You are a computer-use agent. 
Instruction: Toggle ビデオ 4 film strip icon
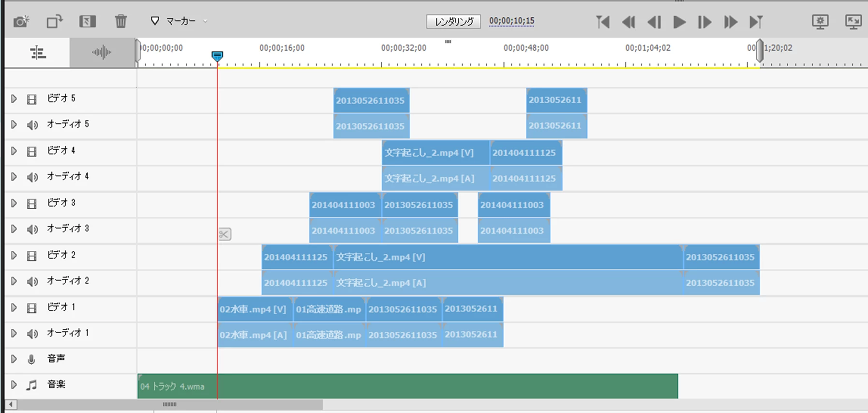(32, 152)
